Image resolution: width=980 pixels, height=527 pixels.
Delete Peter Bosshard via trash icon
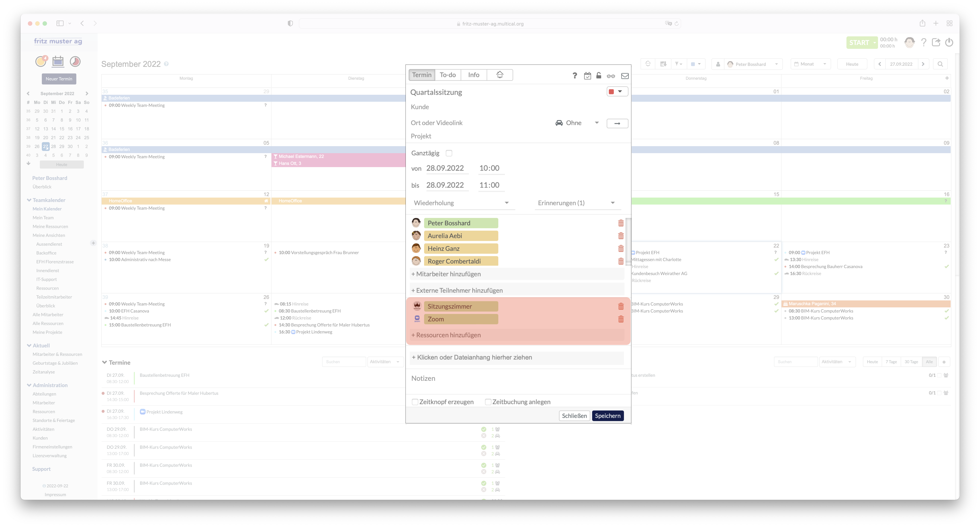(x=621, y=223)
